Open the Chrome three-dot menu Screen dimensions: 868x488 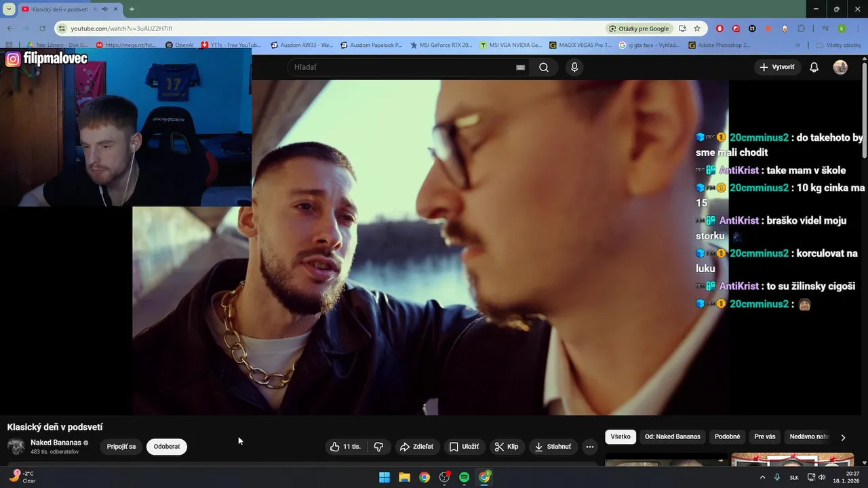point(857,28)
